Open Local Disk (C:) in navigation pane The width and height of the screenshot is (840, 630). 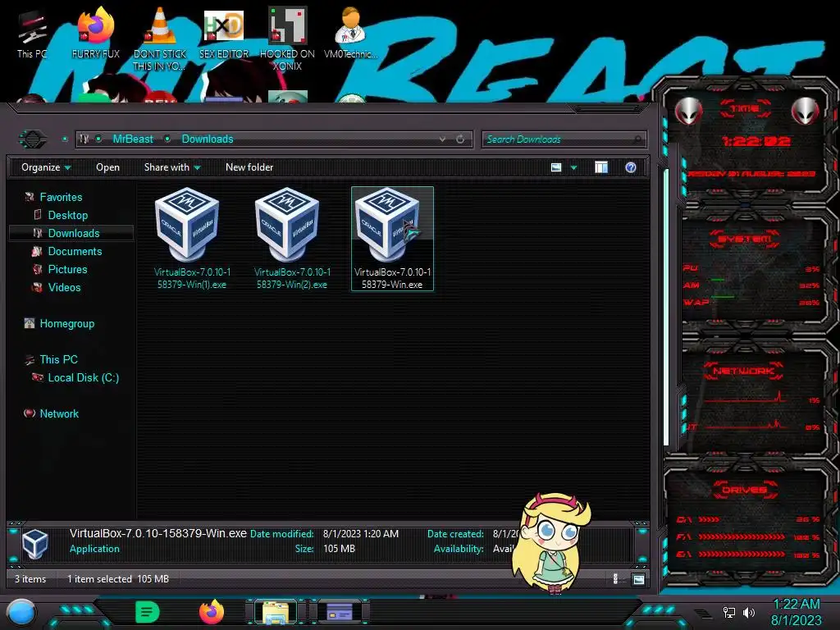83,377
